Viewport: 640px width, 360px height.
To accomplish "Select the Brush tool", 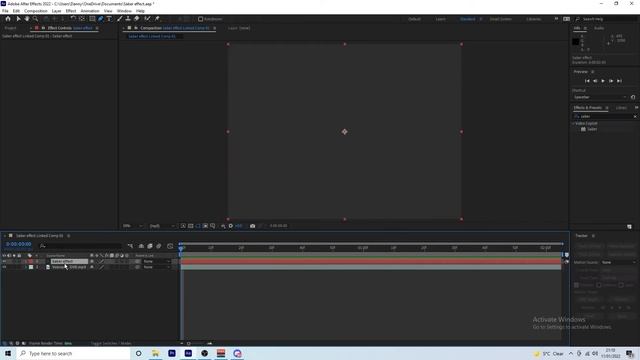I will pos(120,19).
